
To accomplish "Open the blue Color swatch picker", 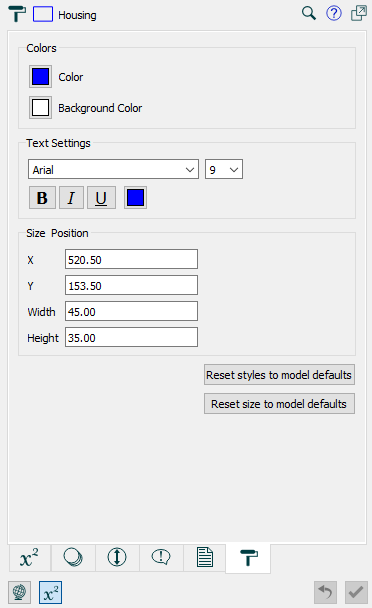I will pos(40,76).
